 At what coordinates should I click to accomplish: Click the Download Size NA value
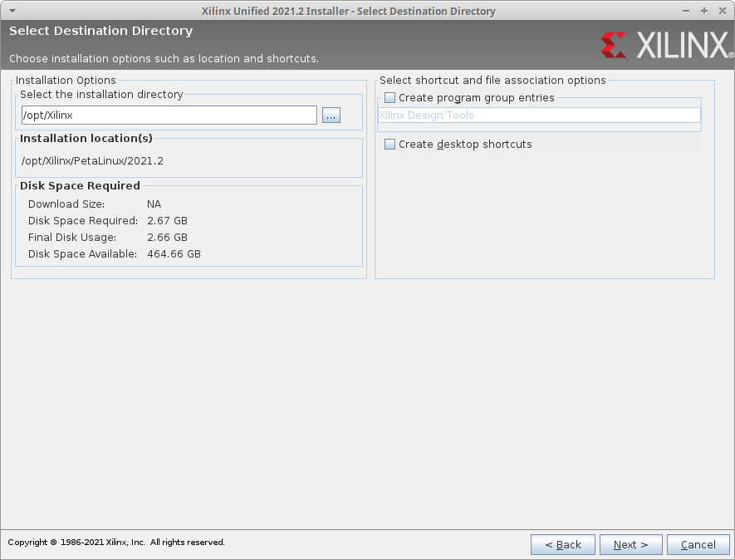click(154, 204)
